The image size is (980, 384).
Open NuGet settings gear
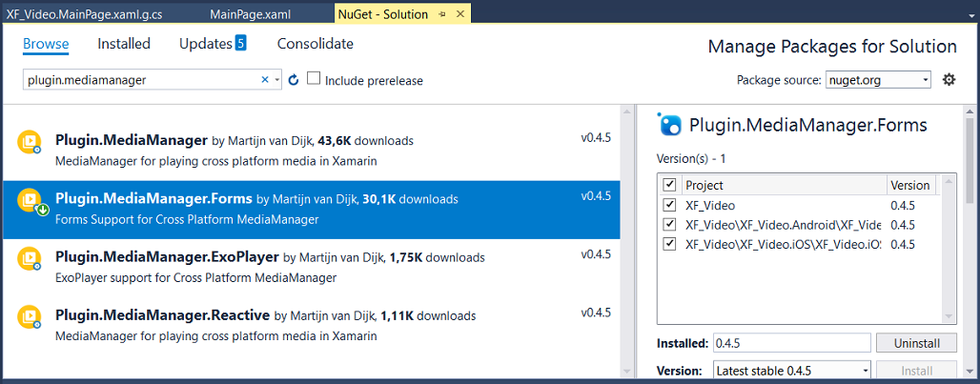point(949,79)
